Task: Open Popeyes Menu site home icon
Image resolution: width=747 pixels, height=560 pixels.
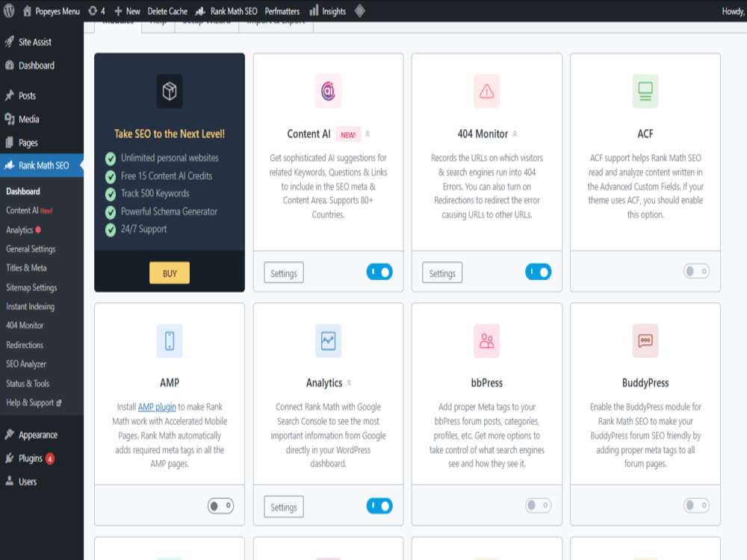Action: click(x=27, y=11)
